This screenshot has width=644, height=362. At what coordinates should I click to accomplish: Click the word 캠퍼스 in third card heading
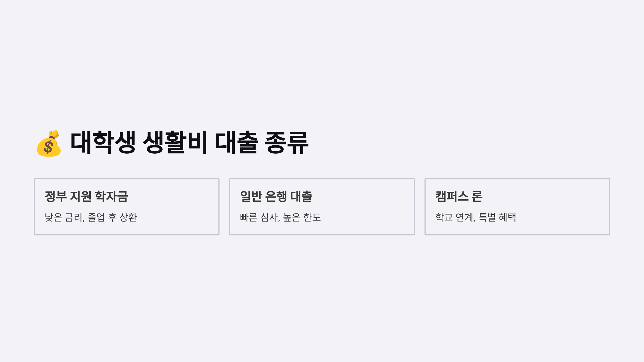point(452,196)
